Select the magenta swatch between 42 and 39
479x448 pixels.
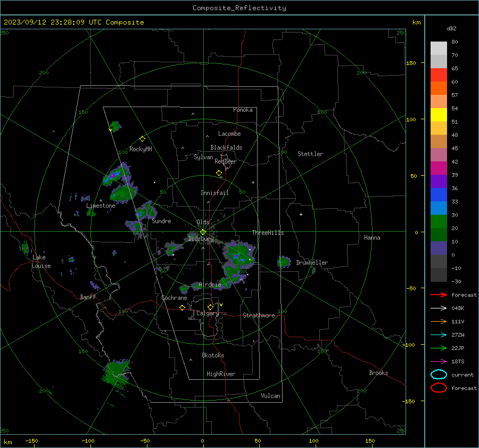[x=439, y=168]
